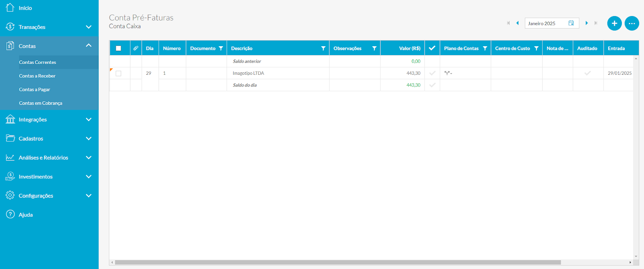
Task: Click the Contas document icon
Action: (10, 45)
